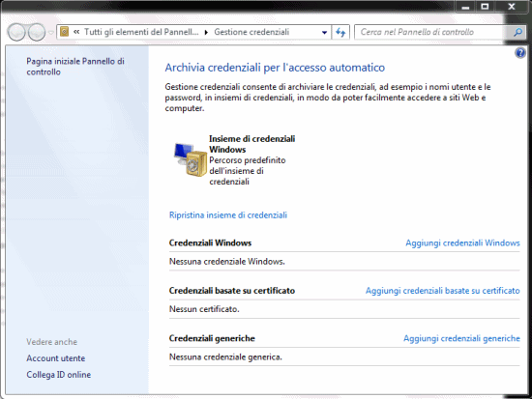Click the refresh button beside address bar
Image resolution: width=532 pixels, height=399 pixels.
pos(340,32)
